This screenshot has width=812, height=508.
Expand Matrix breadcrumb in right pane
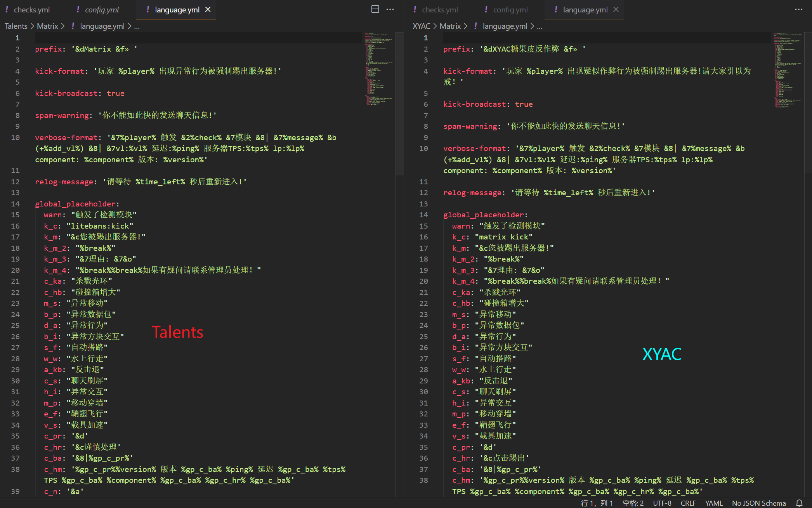coord(450,26)
